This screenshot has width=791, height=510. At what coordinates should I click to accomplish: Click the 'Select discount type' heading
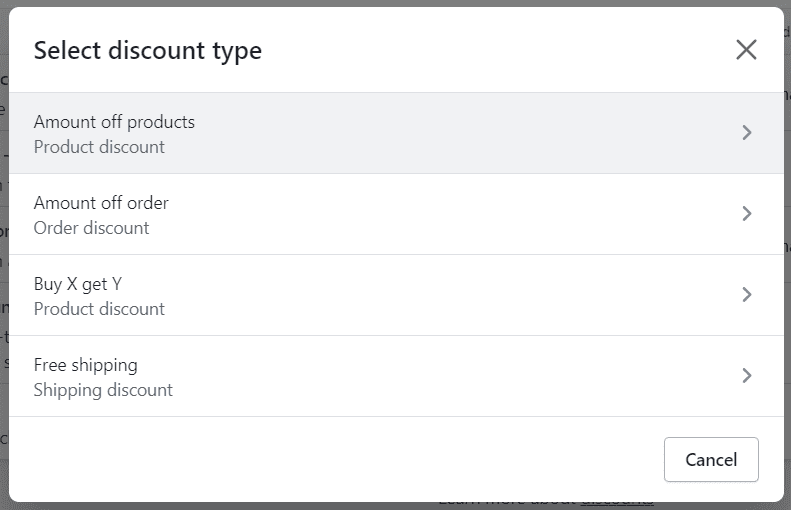click(148, 50)
